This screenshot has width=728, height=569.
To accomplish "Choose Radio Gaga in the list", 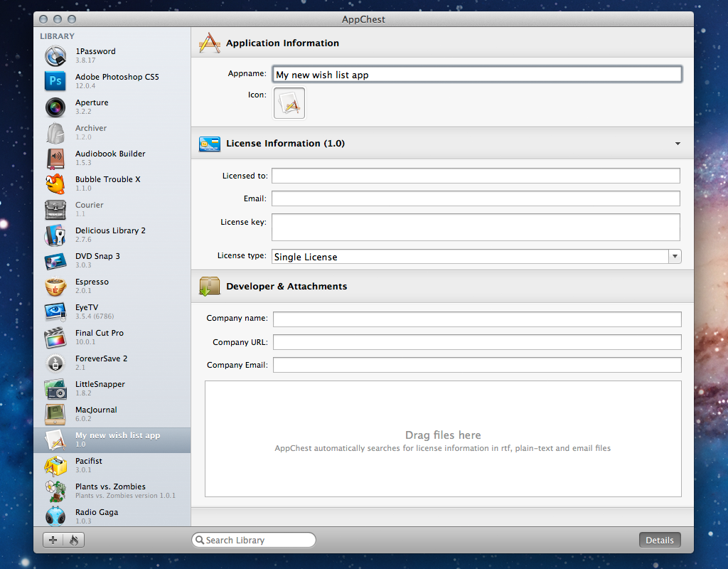I will click(97, 512).
